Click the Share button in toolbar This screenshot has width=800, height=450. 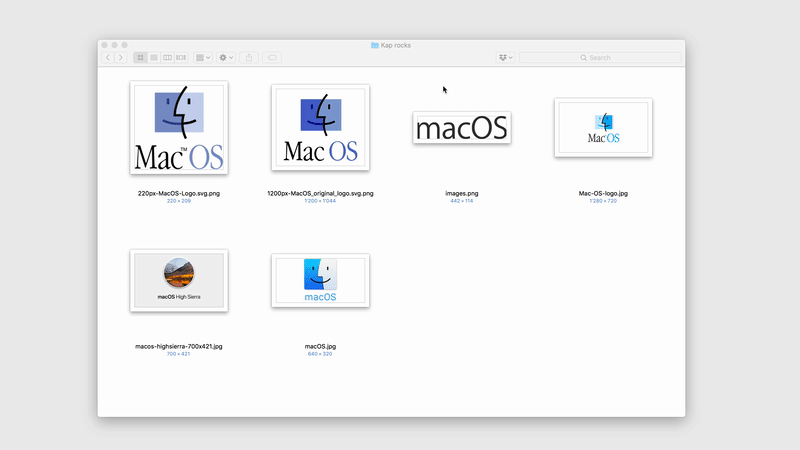click(249, 58)
